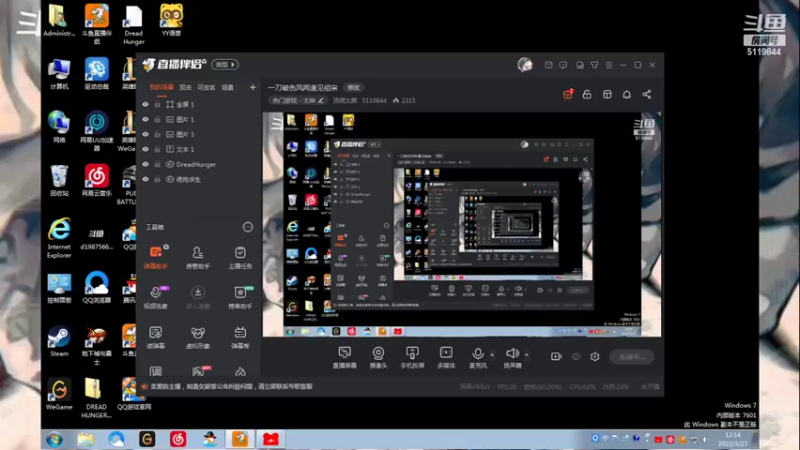Click the 多人连麦 download tool
Image resolution: width=800 pixels, height=450 pixels.
pos(197,297)
